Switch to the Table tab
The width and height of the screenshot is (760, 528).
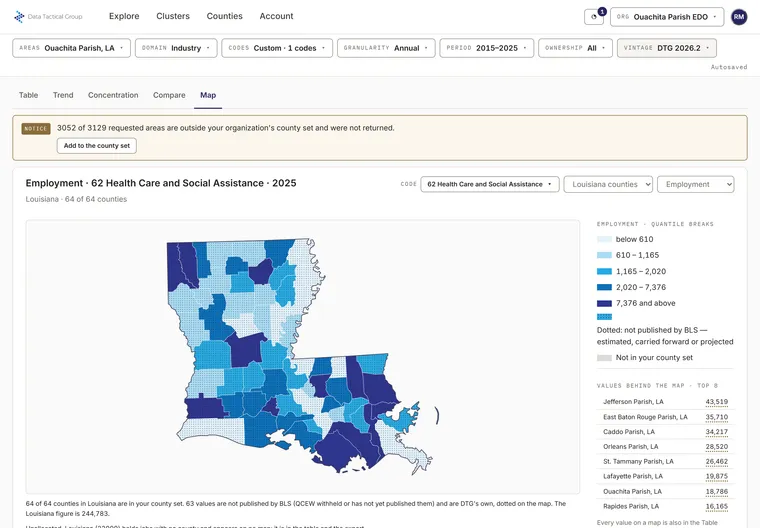point(29,95)
